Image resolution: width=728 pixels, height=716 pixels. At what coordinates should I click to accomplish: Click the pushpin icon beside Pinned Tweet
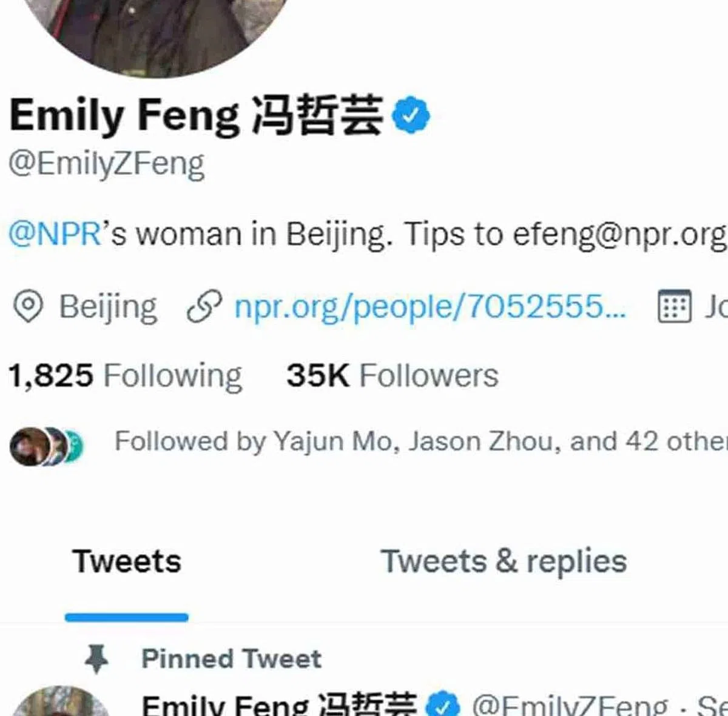(x=96, y=659)
